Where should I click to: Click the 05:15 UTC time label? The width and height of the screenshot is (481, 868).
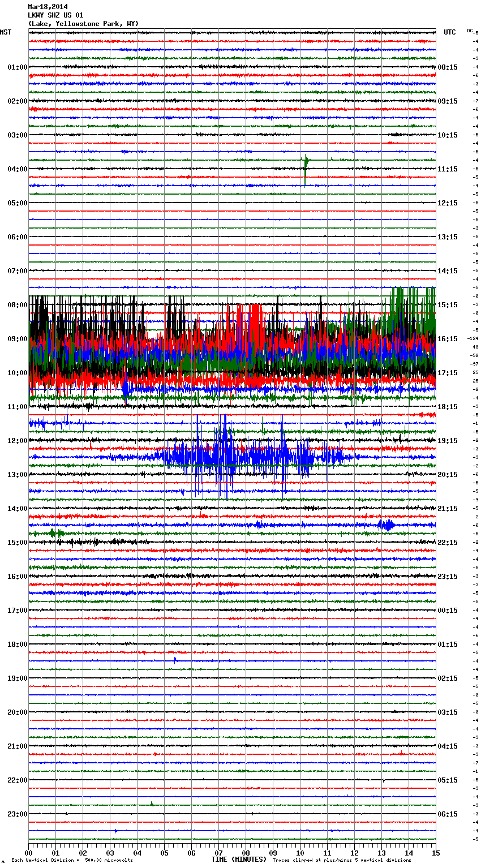click(448, 780)
